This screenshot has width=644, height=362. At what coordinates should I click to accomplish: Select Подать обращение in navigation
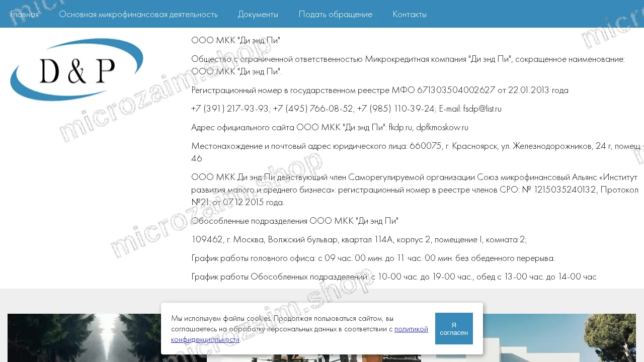(x=336, y=14)
